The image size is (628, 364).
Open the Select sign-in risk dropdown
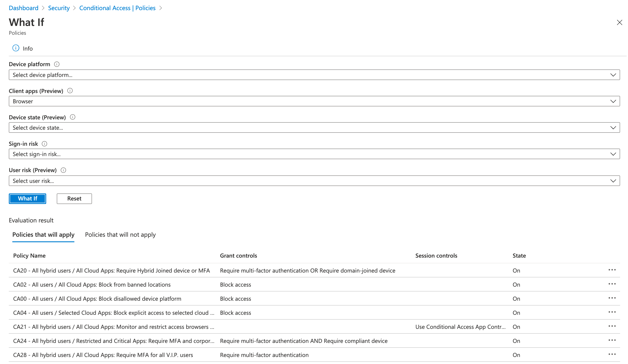314,154
